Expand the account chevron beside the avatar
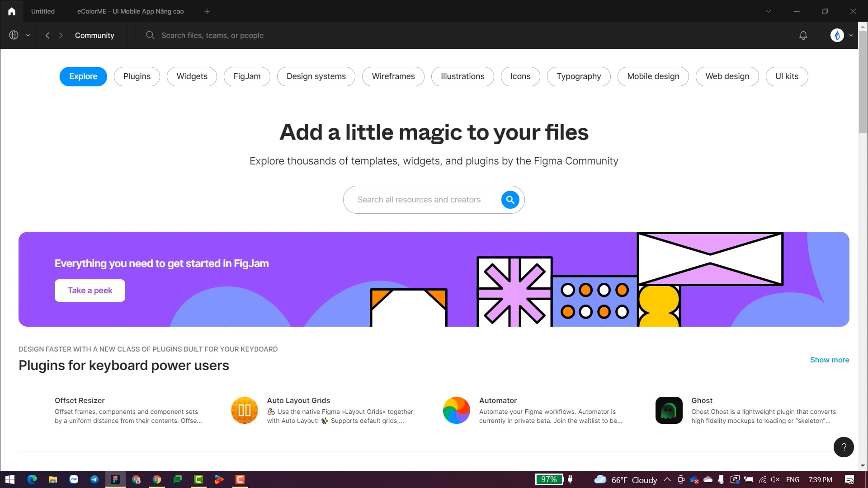The width and height of the screenshot is (868, 488). pyautogui.click(x=851, y=35)
